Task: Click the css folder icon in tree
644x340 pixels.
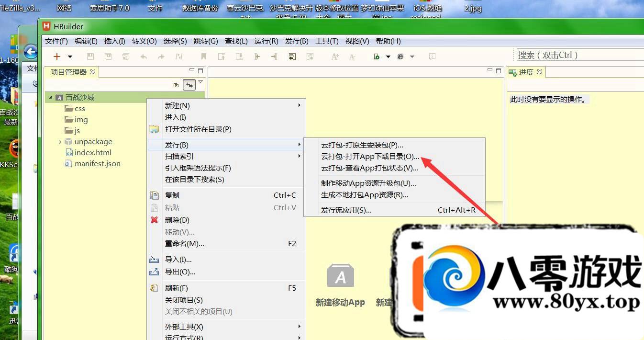Action: tap(69, 109)
